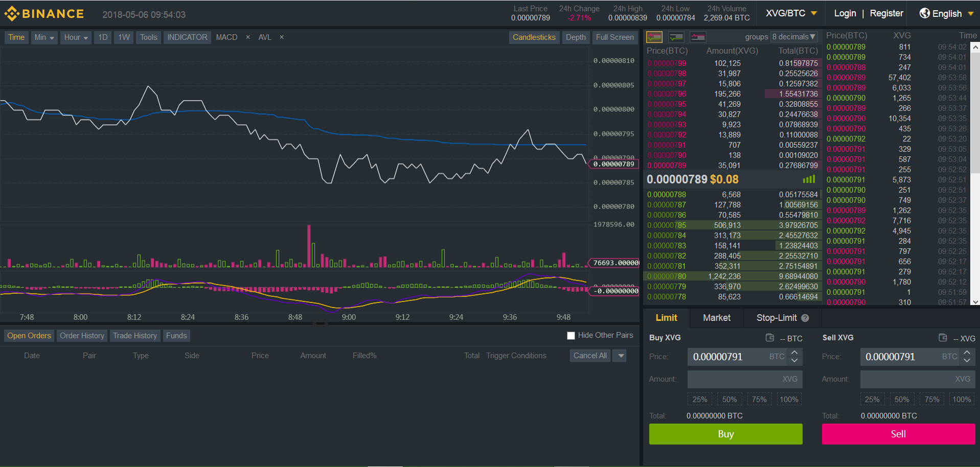Image resolution: width=980 pixels, height=467 pixels.
Task: Select the Market order tab
Action: 717,318
